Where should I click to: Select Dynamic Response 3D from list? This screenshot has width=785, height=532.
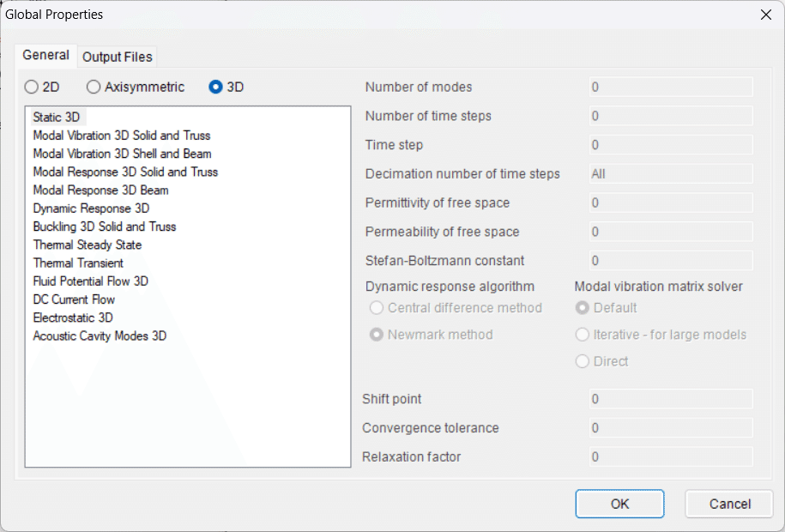(91, 209)
